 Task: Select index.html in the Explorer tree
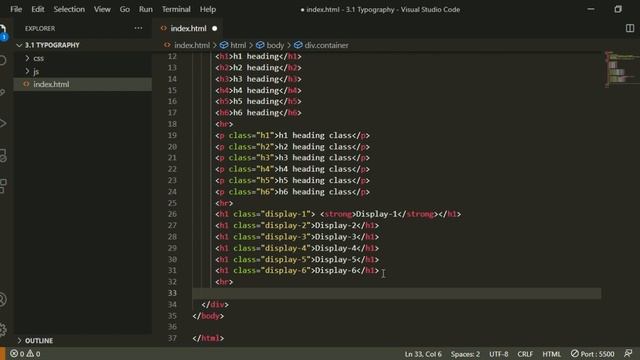point(83,84)
